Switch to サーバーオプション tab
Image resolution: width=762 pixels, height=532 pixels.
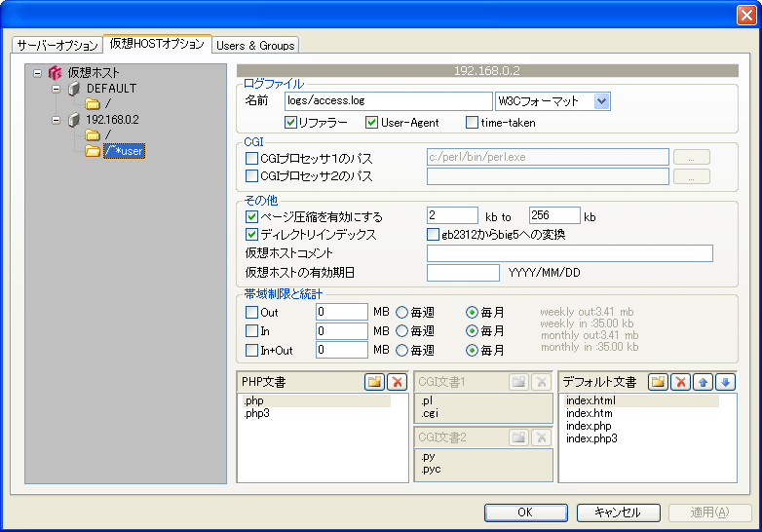tap(57, 45)
